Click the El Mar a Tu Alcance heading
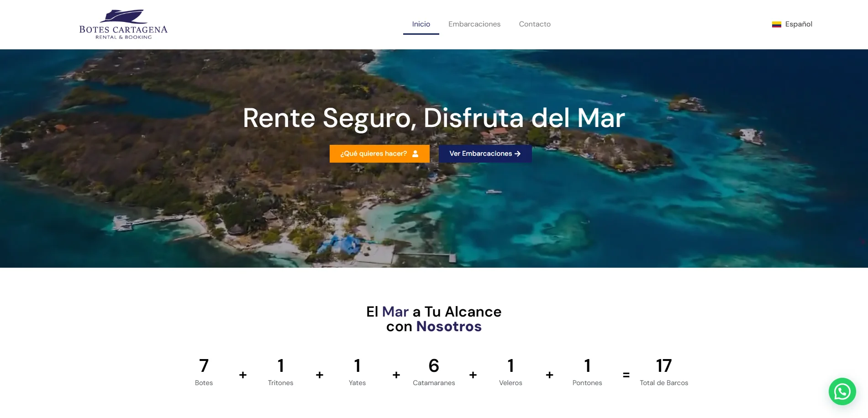 [x=434, y=319]
